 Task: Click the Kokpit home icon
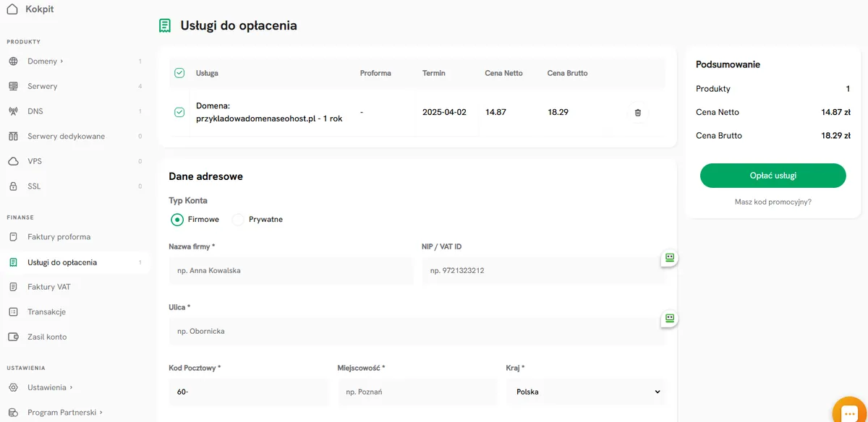pyautogui.click(x=12, y=9)
